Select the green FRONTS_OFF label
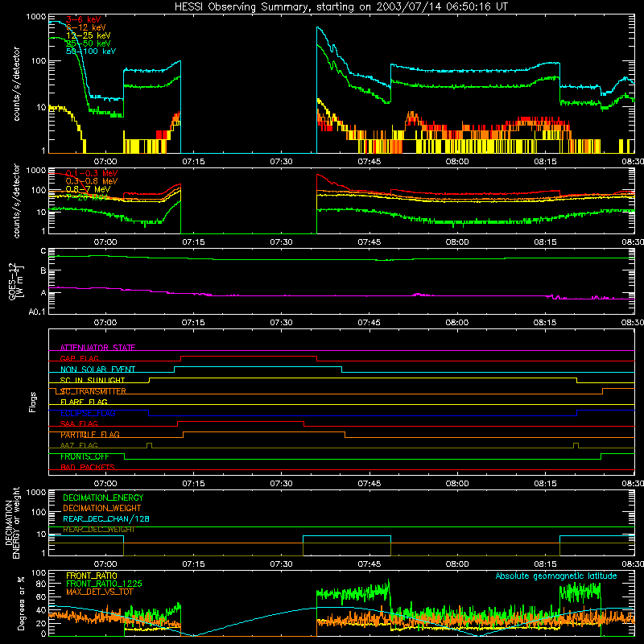The width and height of the screenshot is (644, 644). tap(85, 456)
